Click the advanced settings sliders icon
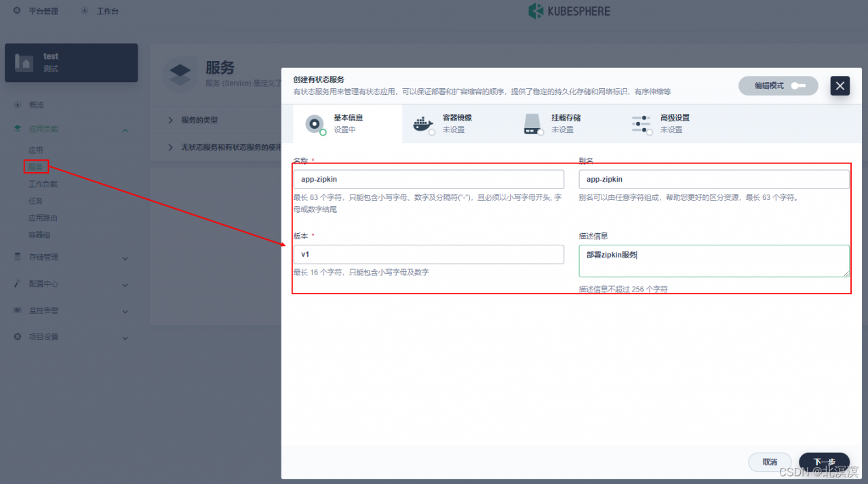 641,124
